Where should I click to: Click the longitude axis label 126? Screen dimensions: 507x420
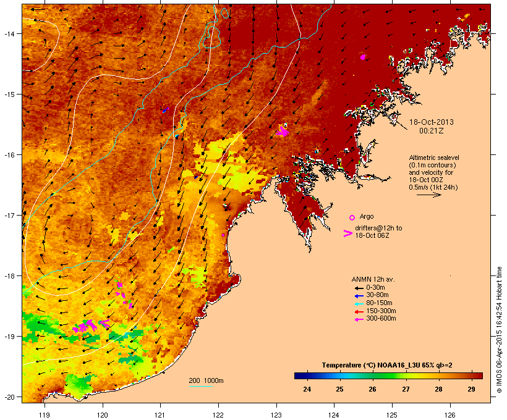(x=449, y=415)
